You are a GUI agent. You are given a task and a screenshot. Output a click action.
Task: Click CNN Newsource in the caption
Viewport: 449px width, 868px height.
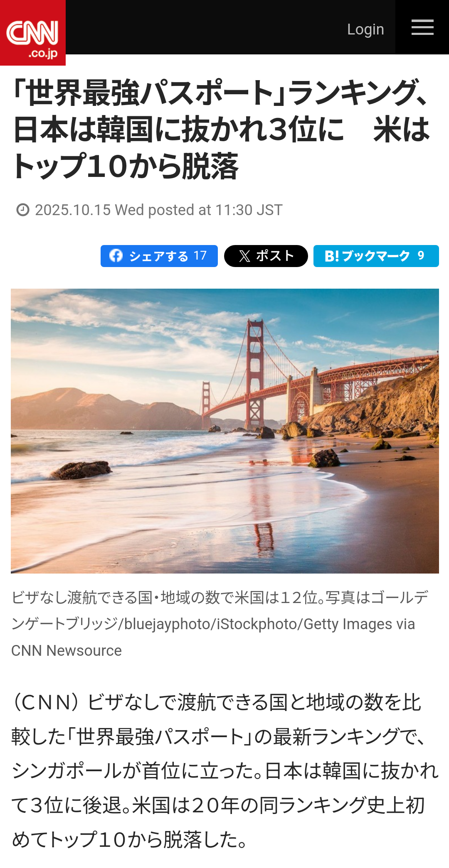(x=67, y=650)
